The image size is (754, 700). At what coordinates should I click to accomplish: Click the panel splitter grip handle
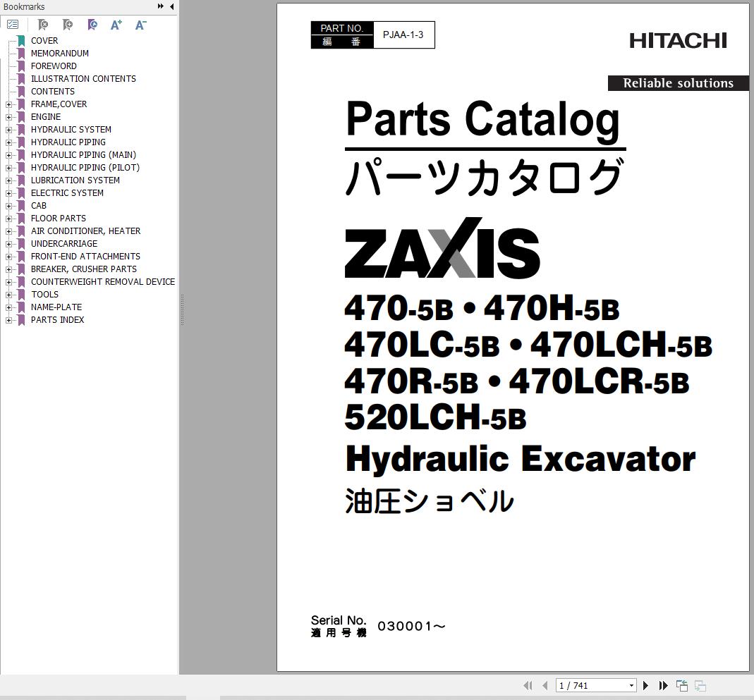click(182, 309)
